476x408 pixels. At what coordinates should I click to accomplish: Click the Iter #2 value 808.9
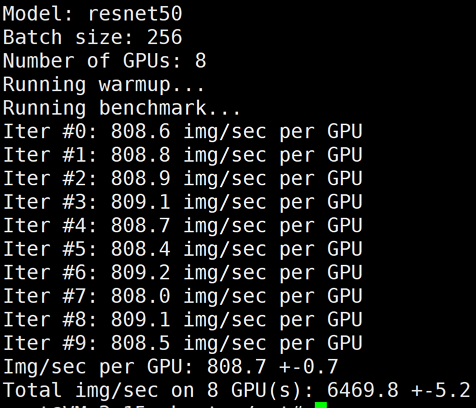click(x=140, y=179)
